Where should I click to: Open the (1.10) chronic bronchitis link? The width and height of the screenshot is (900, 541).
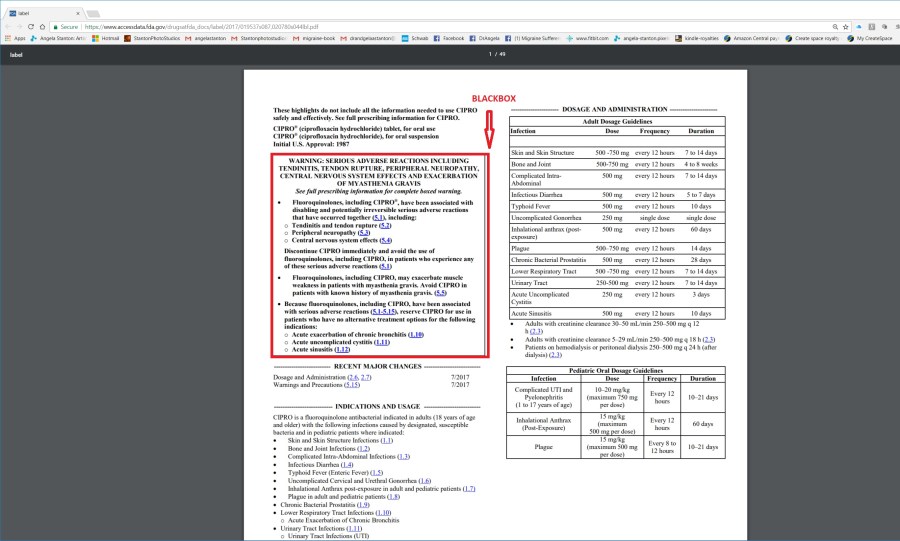pyautogui.click(x=416, y=334)
